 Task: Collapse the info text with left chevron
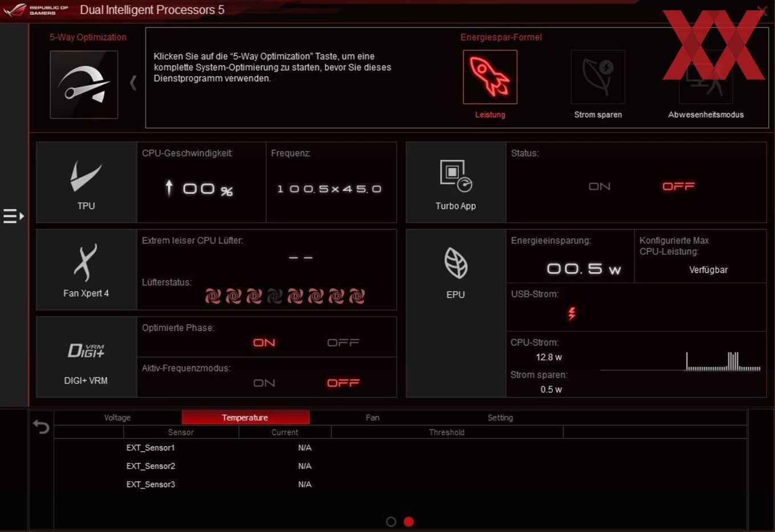(133, 83)
